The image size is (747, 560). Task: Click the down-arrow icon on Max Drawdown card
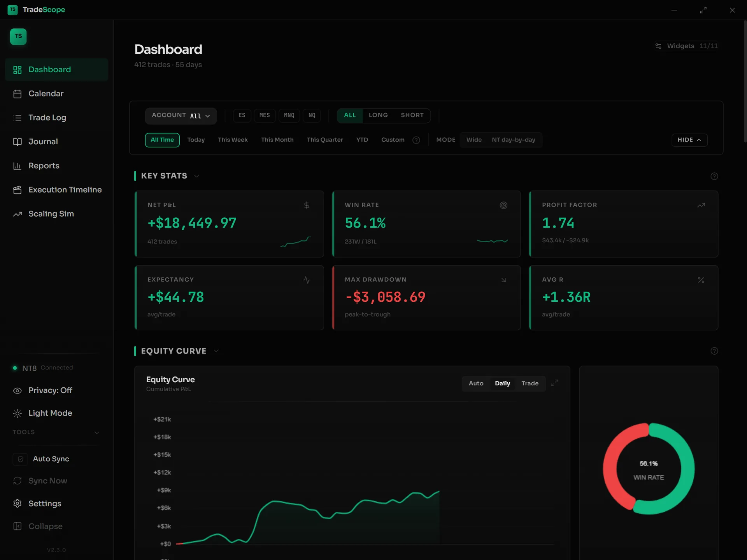coord(503,280)
